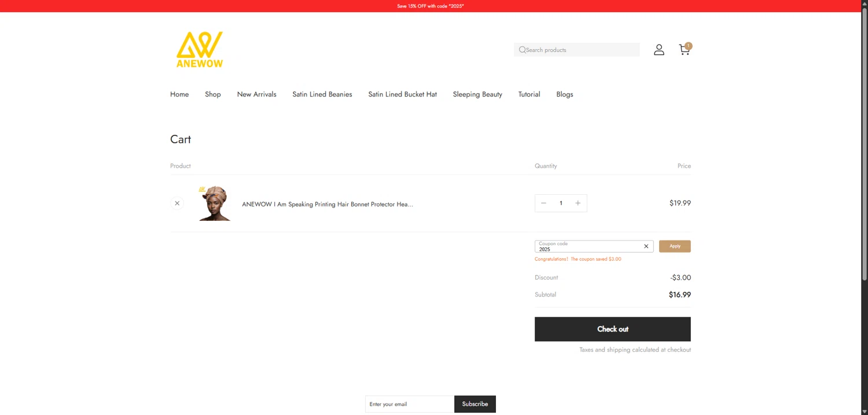Open Sleeping Beauty category
The image size is (868, 415).
click(x=477, y=94)
